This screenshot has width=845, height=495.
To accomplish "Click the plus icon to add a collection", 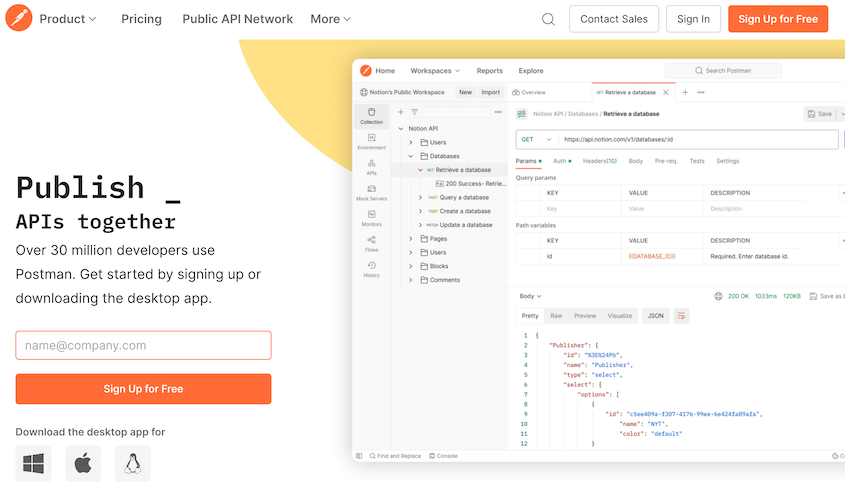I will click(x=400, y=112).
